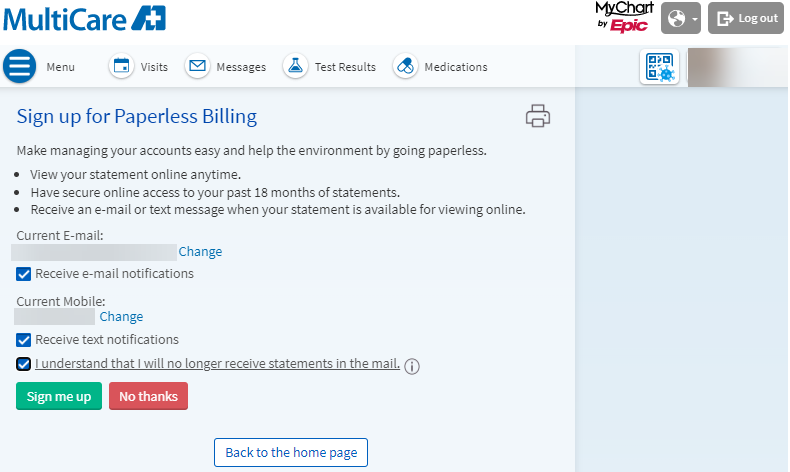This screenshot has width=790, height=472.
Task: Click the green Sign me up button
Action: (x=59, y=396)
